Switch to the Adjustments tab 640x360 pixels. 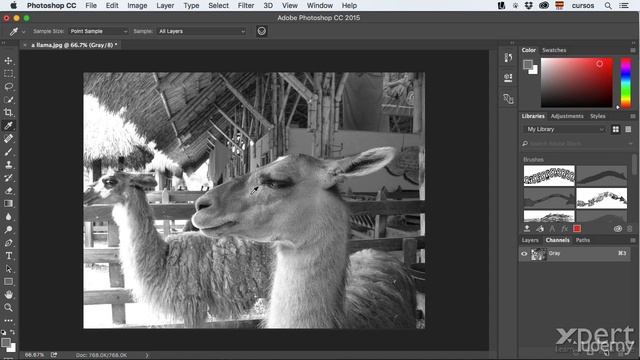coord(567,116)
